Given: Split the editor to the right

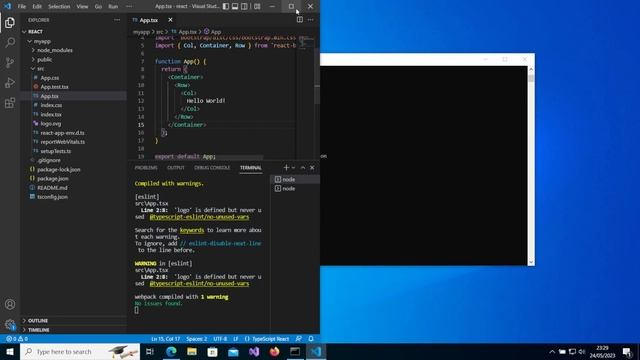Looking at the screenshot, I should click(x=300, y=20).
